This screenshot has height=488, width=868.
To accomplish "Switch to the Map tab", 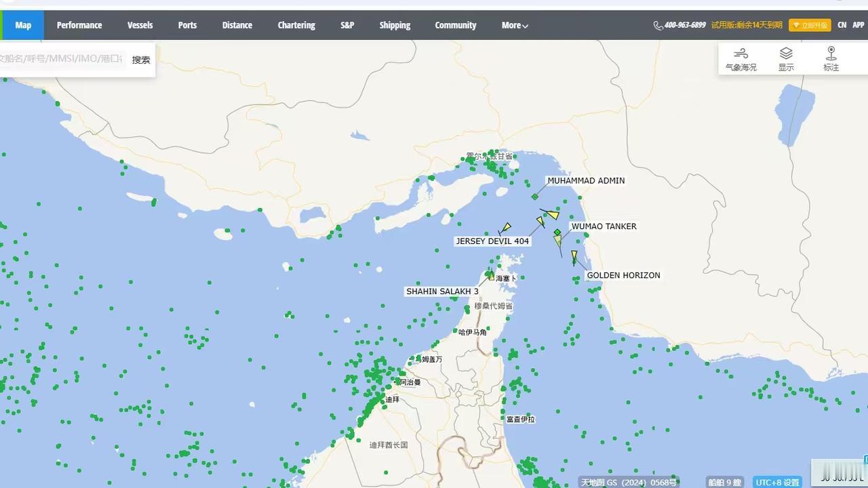I will 23,25.
